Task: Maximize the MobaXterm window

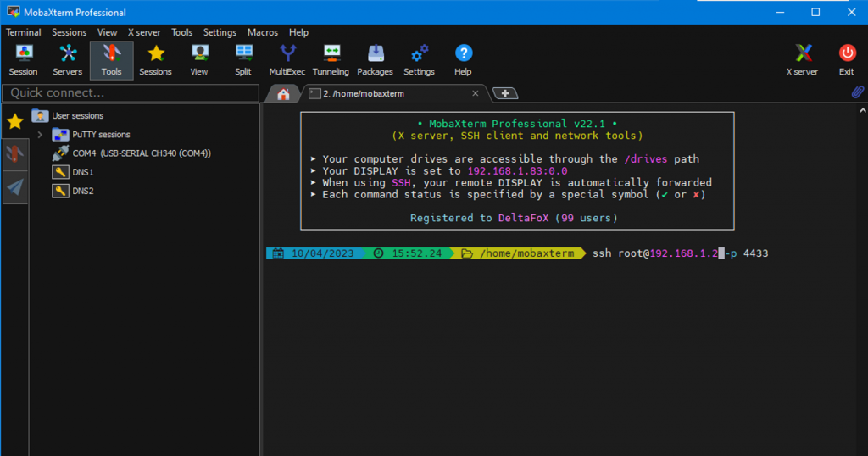Action: (x=815, y=12)
